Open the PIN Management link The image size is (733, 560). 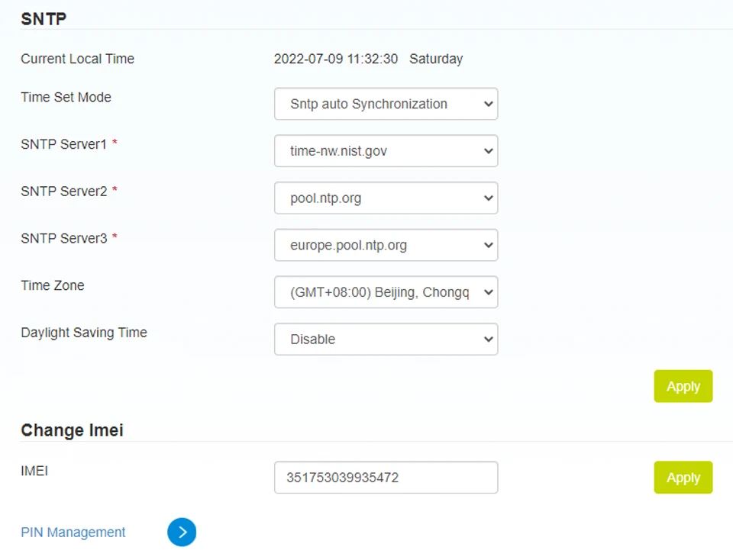click(x=73, y=533)
